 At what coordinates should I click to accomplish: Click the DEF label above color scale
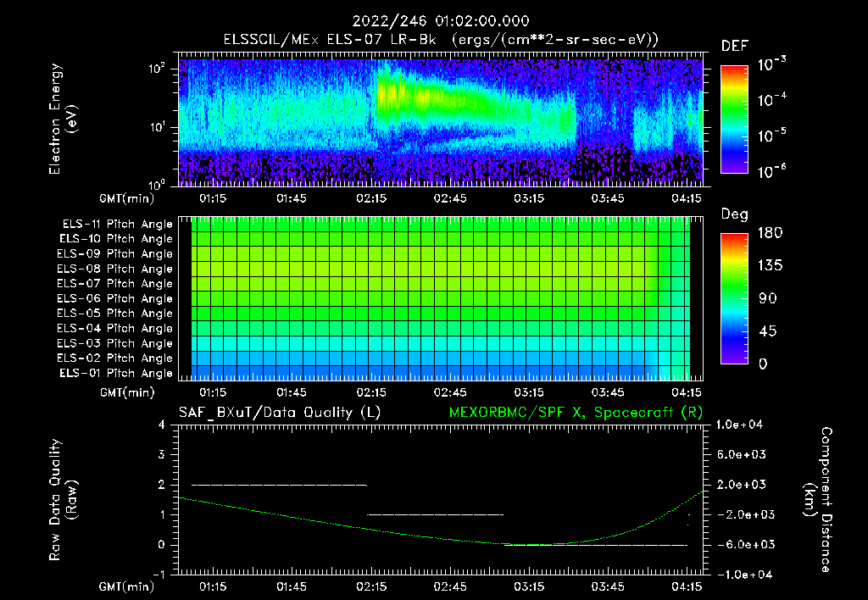(x=735, y=47)
